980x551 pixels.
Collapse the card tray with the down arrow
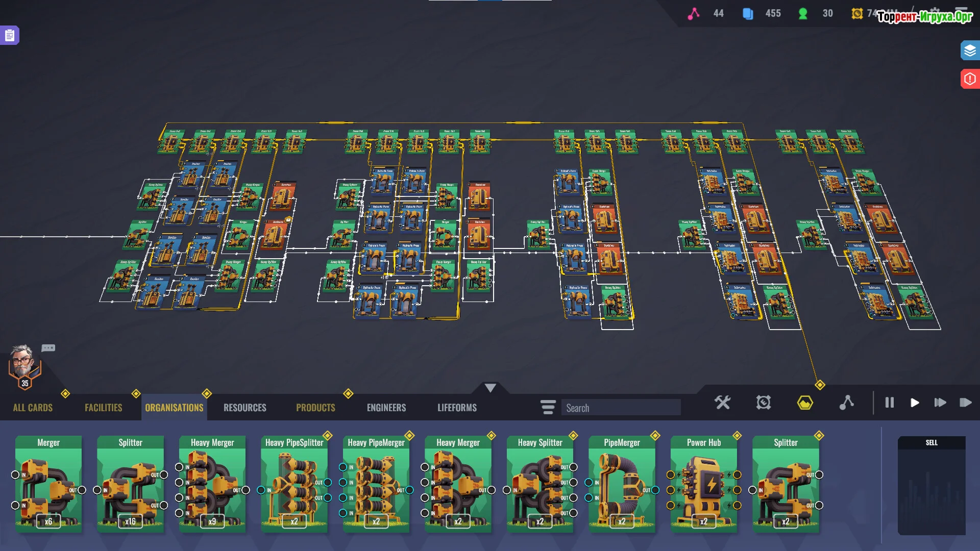click(490, 388)
